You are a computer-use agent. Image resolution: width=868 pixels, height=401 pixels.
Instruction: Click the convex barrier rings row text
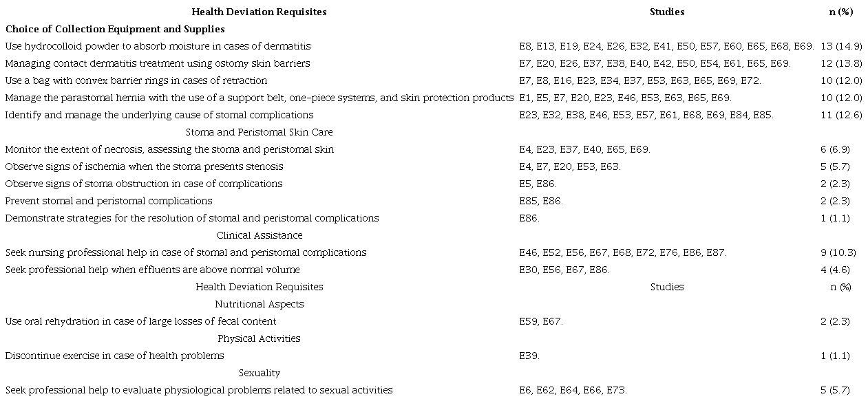pos(136,80)
